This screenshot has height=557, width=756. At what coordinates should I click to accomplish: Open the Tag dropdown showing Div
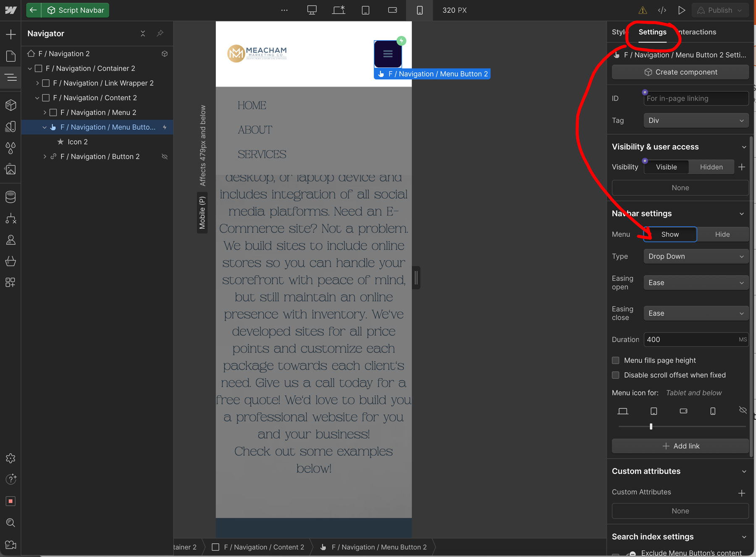tap(696, 120)
